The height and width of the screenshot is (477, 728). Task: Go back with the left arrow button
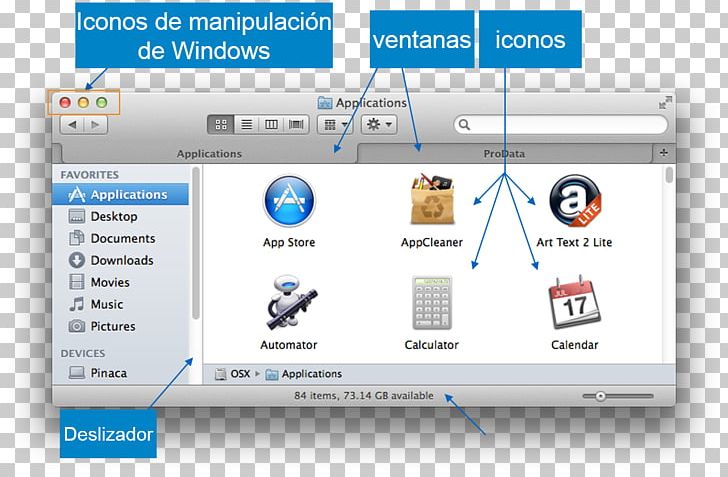coord(72,125)
